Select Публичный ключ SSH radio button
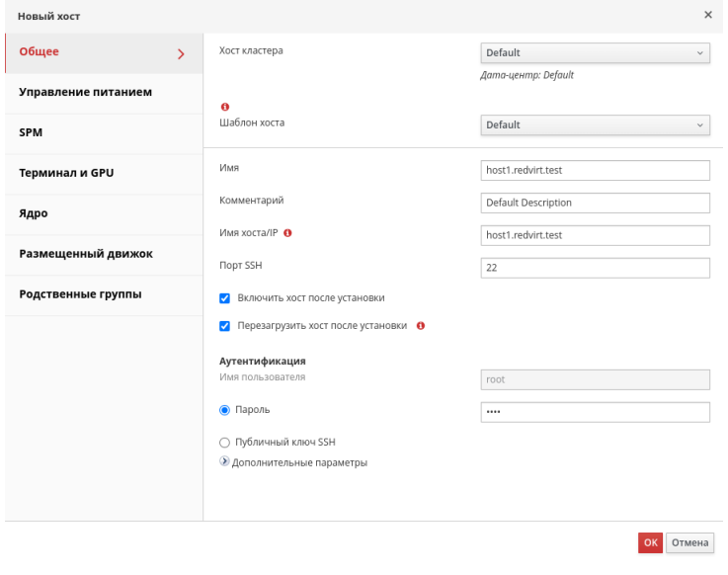The width and height of the screenshot is (728, 575). pyautogui.click(x=224, y=443)
